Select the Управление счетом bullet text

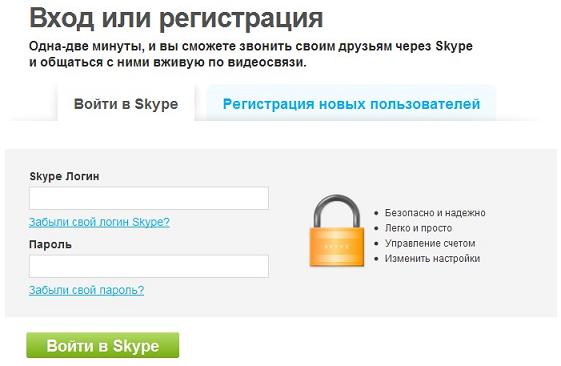430,243
